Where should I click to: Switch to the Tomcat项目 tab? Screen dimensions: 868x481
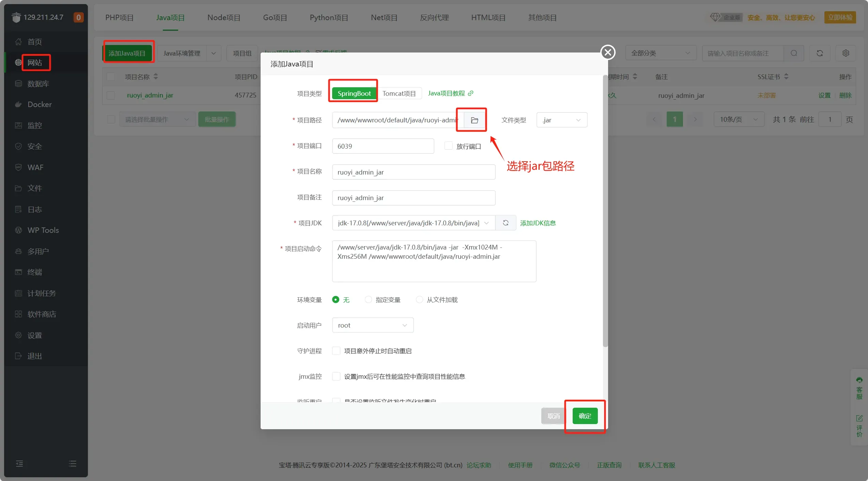pyautogui.click(x=399, y=93)
